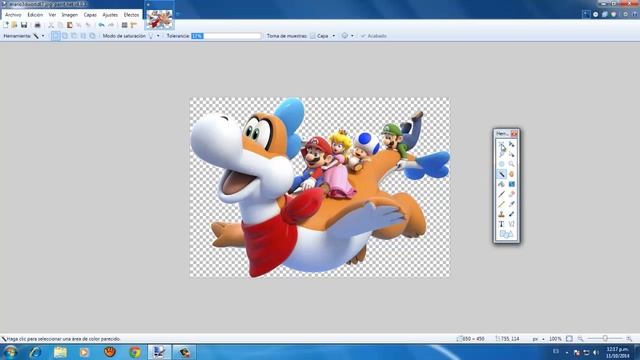Select the Move Selection tool
Screen dimensions: 640x360
(x=511, y=154)
